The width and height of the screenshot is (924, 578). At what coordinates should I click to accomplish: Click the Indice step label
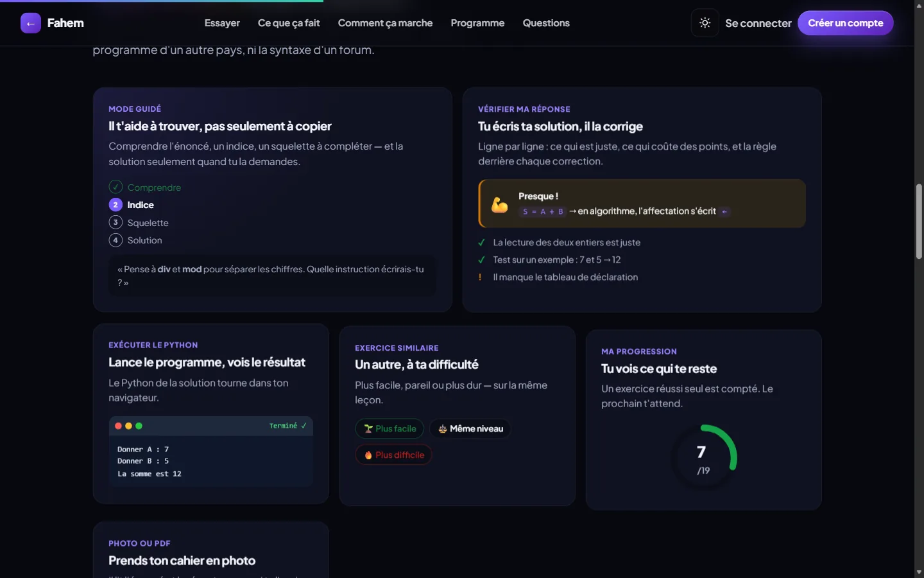click(x=141, y=205)
